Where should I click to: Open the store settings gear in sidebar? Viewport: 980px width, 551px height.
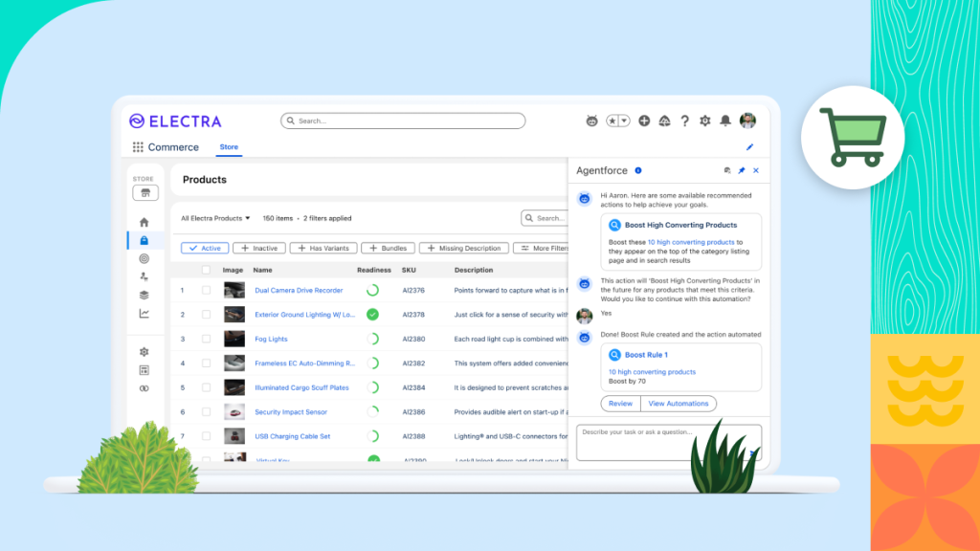coord(144,352)
